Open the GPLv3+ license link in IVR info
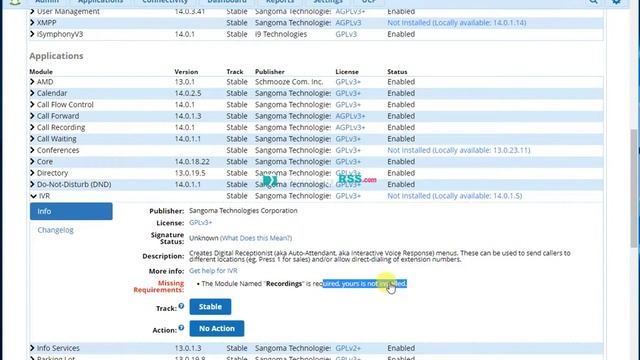Screen dimensions: 640x360 point(200,223)
